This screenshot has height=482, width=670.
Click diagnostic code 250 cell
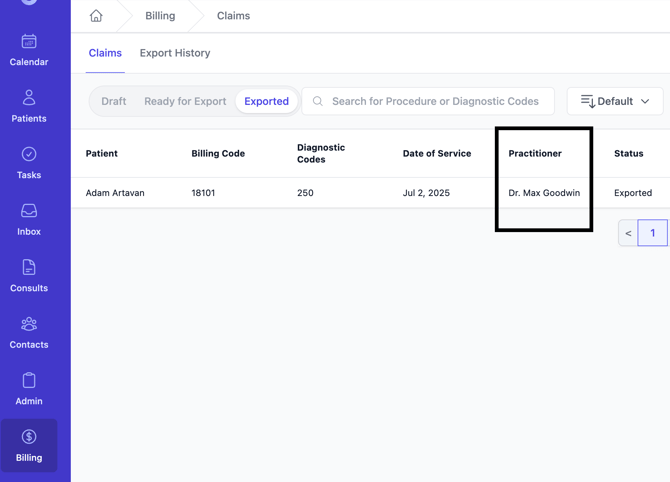tap(305, 193)
